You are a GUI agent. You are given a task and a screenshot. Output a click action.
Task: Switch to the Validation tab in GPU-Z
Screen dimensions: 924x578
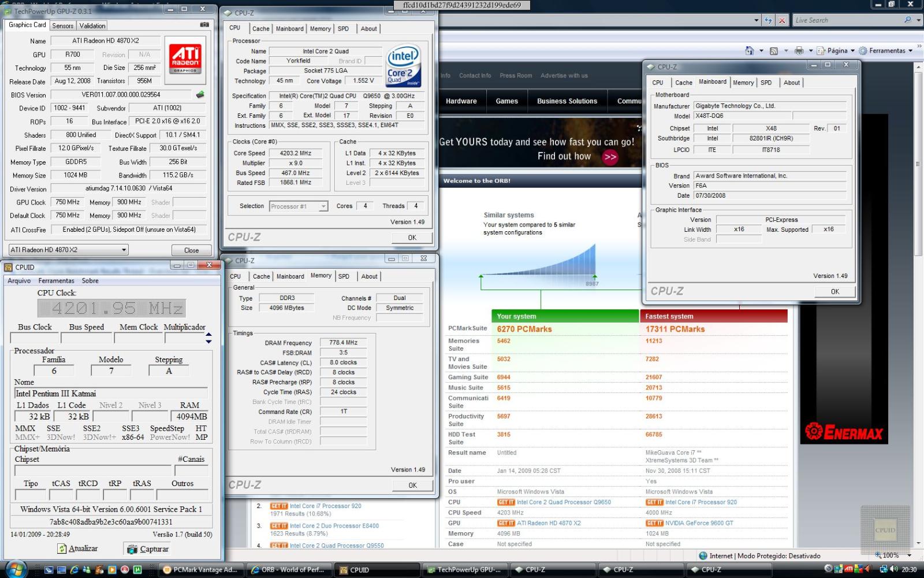point(92,25)
